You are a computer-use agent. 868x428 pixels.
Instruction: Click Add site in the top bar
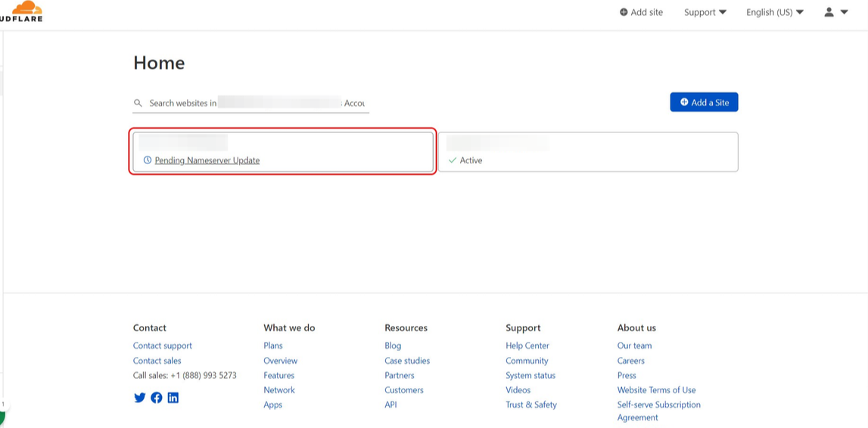pyautogui.click(x=641, y=12)
